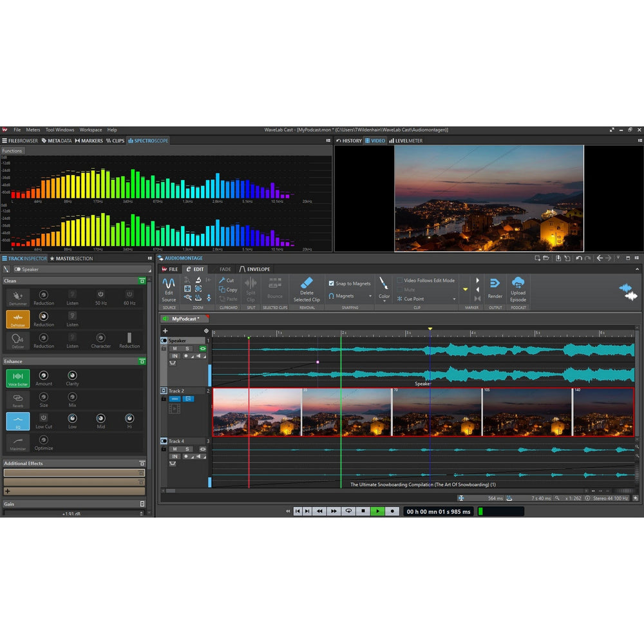Click the Upload Episode cloud icon
The width and height of the screenshot is (644, 644).
[x=518, y=282]
